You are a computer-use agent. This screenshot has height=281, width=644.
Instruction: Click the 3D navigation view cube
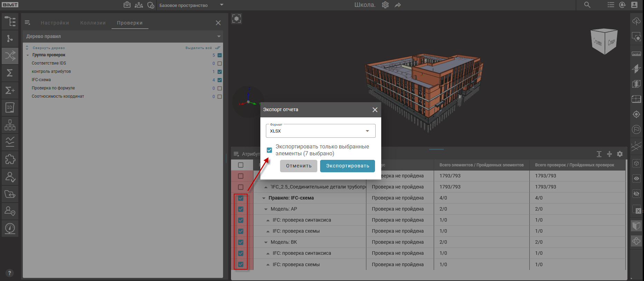[x=604, y=41]
